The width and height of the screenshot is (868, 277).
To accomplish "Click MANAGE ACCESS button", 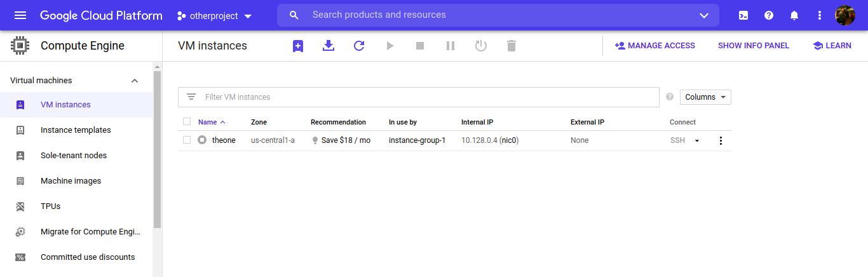I will pyautogui.click(x=654, y=46).
